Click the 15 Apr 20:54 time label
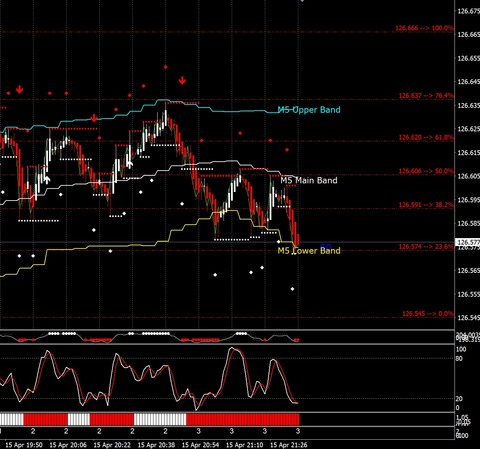The image size is (480, 449). (200, 445)
